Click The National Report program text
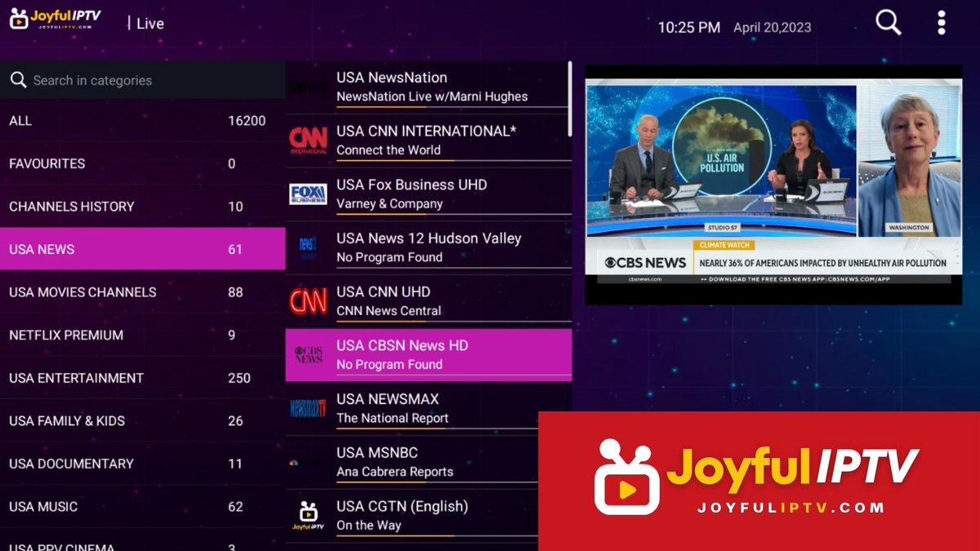This screenshot has height=551, width=980. 393,418
